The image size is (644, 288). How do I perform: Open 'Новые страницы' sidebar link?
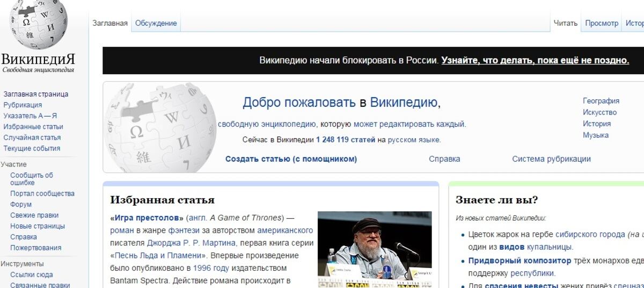(38, 226)
